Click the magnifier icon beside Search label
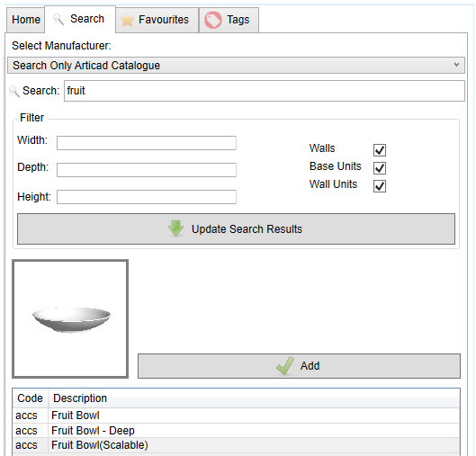Viewport: 476px width, 456px height. pos(14,91)
